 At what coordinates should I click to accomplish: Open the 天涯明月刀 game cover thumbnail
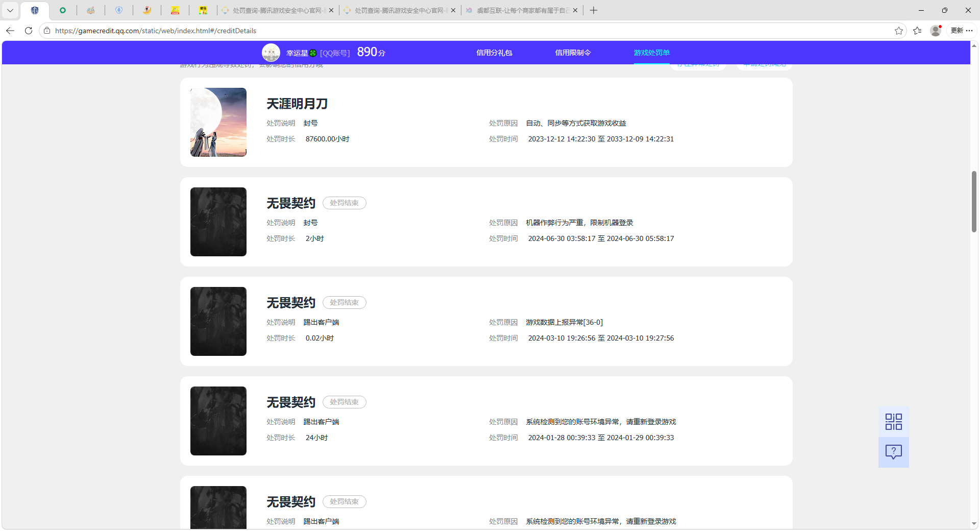218,122
